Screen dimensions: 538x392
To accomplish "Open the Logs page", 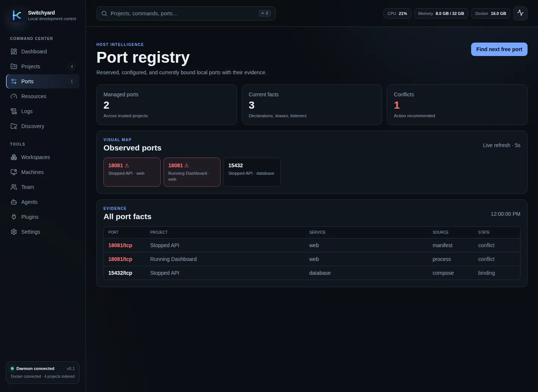I will (x=43, y=111).
